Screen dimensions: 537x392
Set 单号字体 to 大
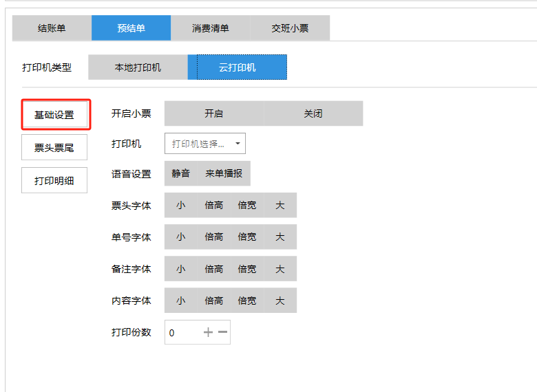pos(280,237)
